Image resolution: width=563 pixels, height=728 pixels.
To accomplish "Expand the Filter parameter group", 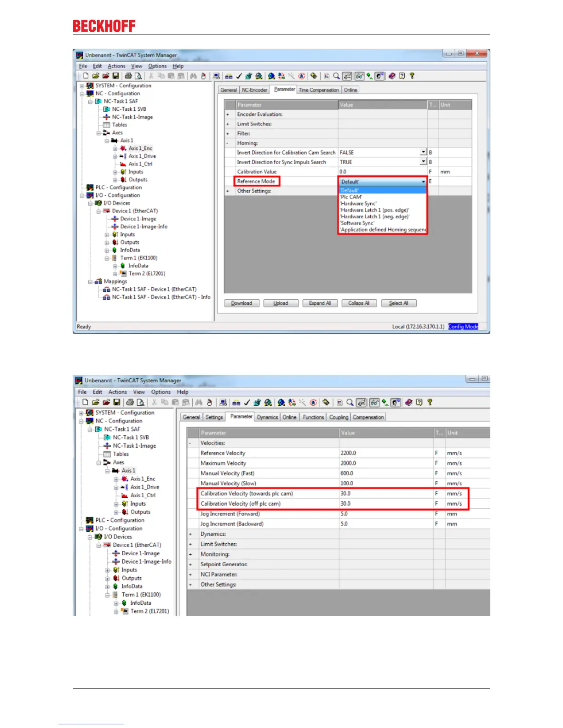I will [228, 134].
